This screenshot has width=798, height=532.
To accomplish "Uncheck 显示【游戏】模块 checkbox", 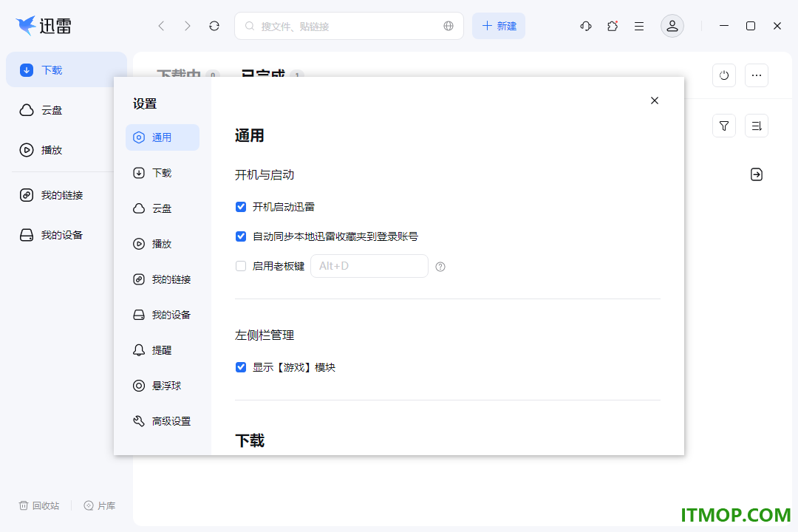I will coord(241,367).
